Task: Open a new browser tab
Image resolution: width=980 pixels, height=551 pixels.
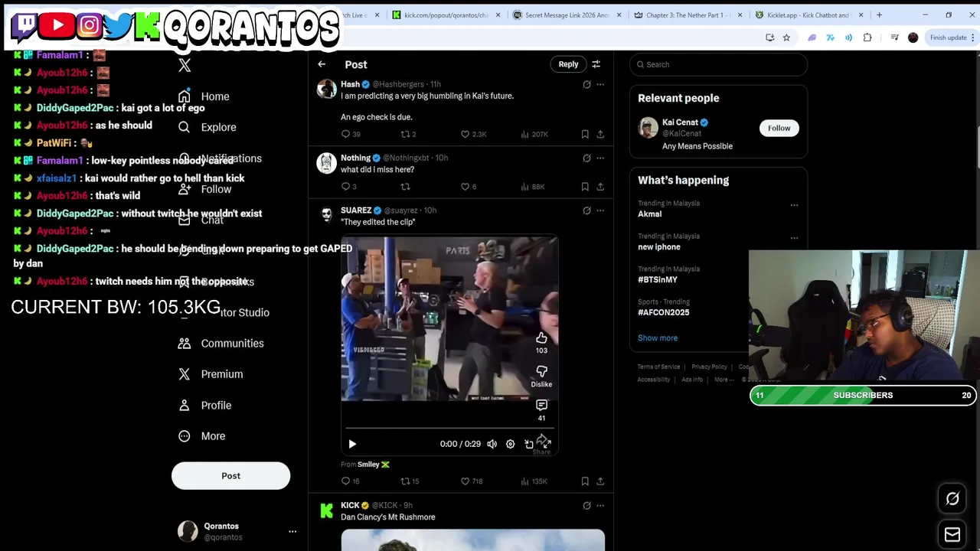Action: coord(879,15)
